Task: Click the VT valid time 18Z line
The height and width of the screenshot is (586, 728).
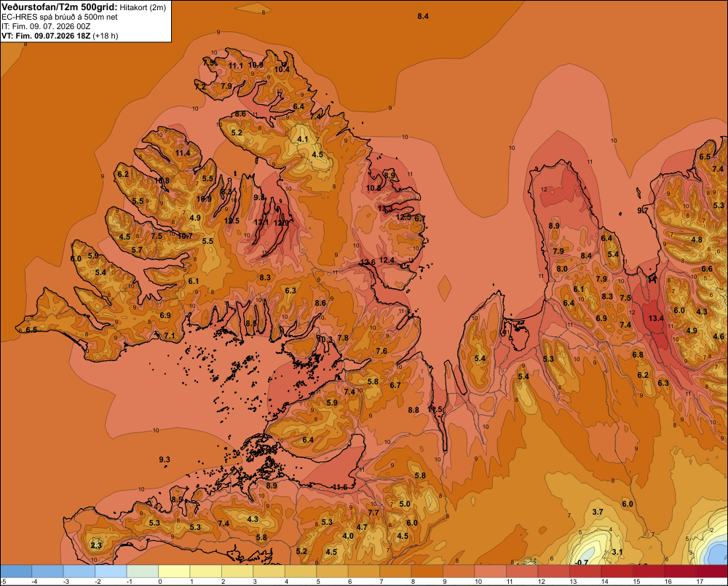Action: tap(60, 36)
